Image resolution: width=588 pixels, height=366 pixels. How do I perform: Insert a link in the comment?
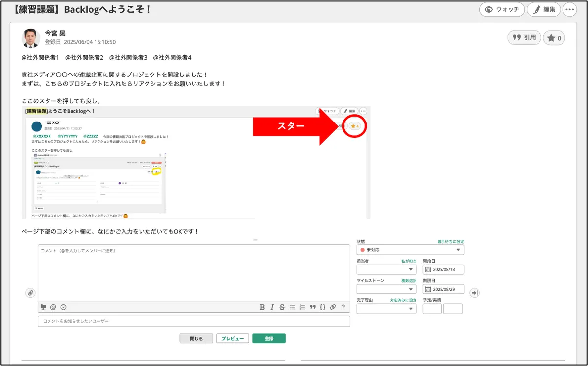pos(333,307)
